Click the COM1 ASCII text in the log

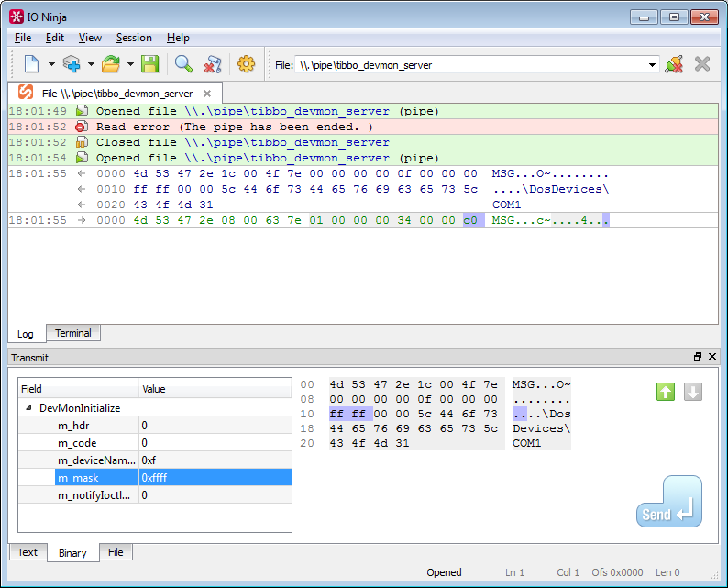(x=506, y=205)
